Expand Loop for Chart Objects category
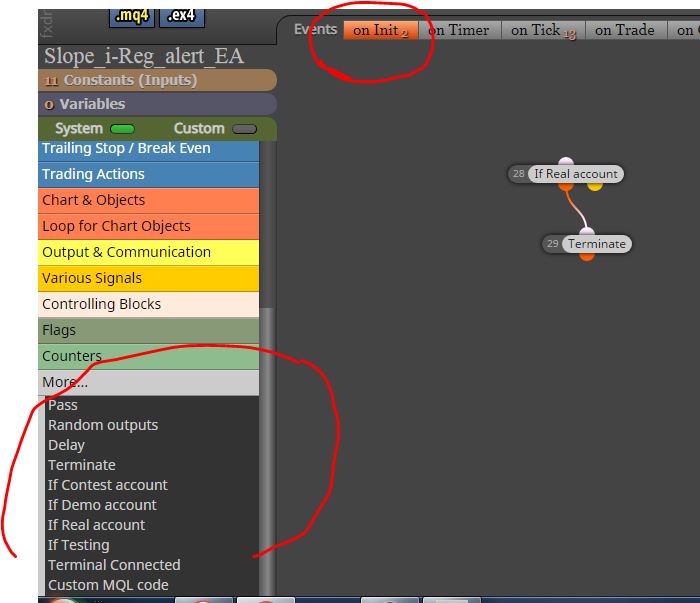 (x=148, y=226)
